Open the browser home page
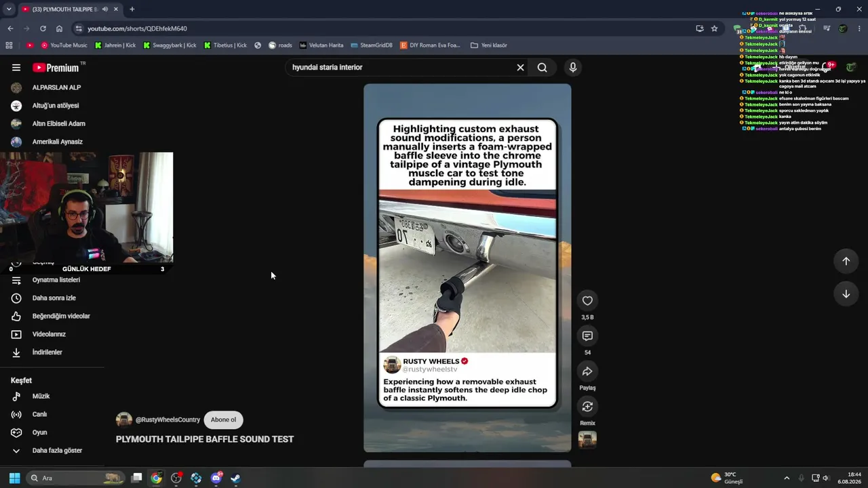 click(59, 28)
